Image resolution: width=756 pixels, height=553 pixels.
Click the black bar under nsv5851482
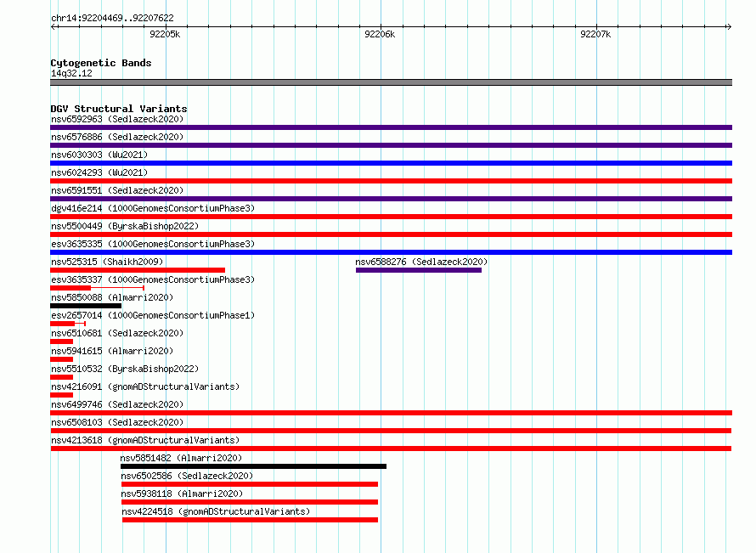pos(254,466)
